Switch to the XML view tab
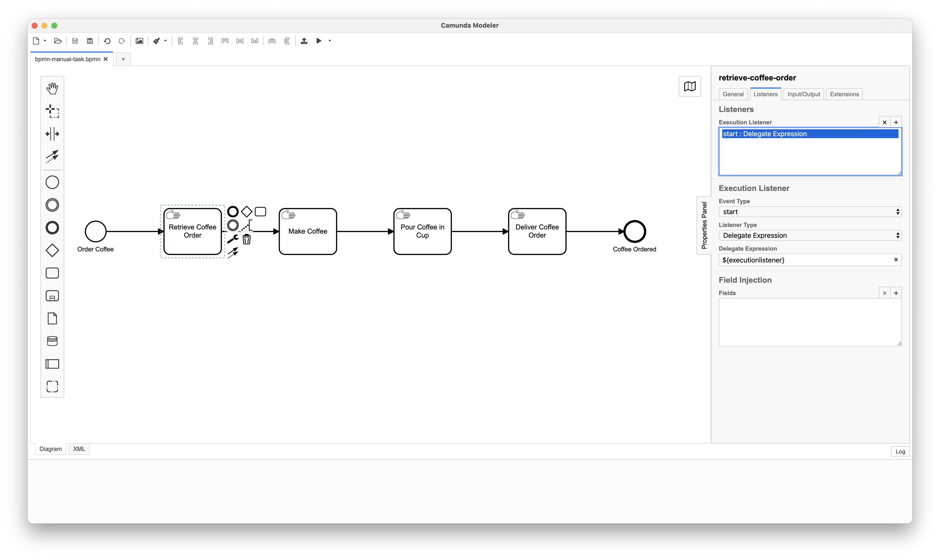Screen dimensions: 940x560 point(79,449)
